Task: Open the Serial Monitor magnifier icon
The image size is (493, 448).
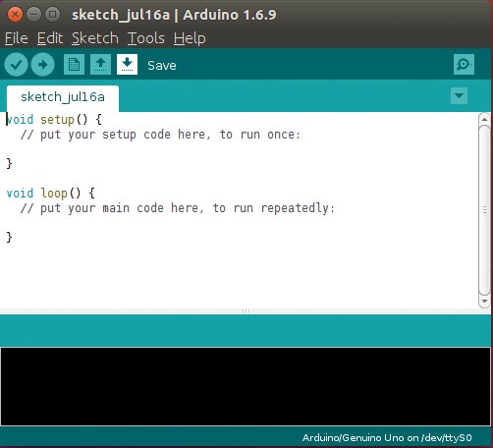Action: coord(464,64)
